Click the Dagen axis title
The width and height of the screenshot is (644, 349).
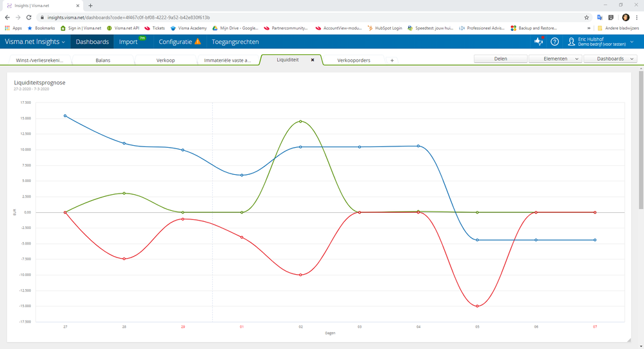point(330,333)
